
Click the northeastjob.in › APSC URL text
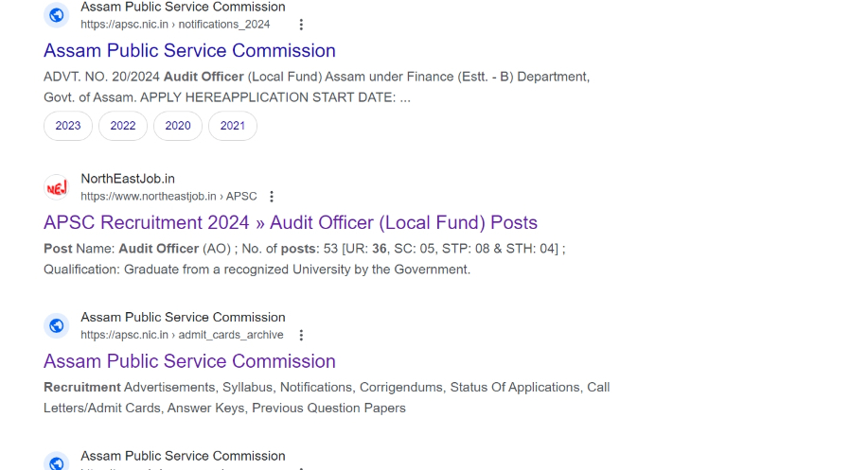click(168, 197)
